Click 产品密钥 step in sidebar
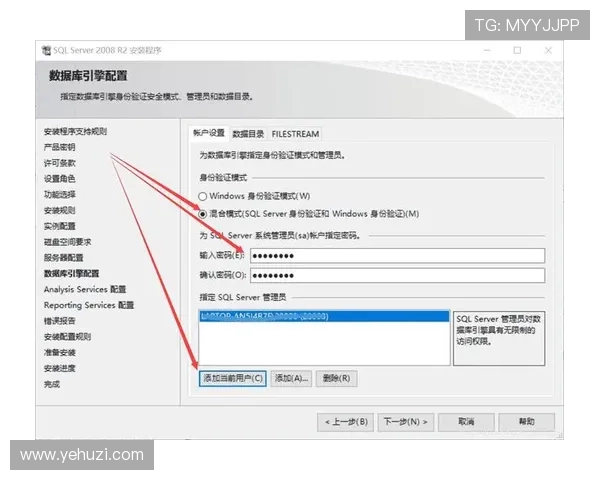Viewport: 600px width, 480px height. pyautogui.click(x=60, y=147)
